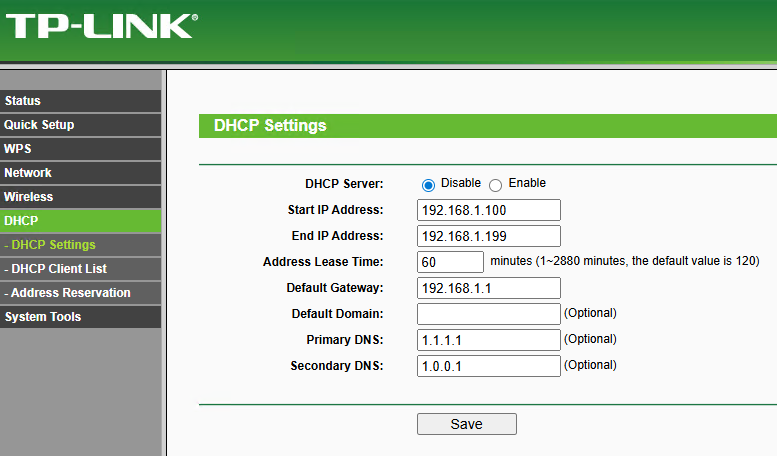Image resolution: width=777 pixels, height=456 pixels.
Task: Open the DHCP Client List submenu
Action: [x=80, y=269]
